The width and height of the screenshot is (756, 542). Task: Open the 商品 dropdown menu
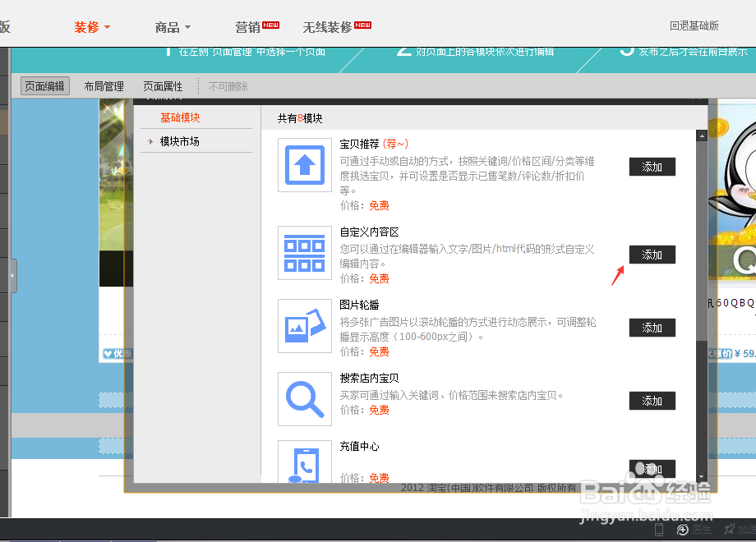[x=173, y=27]
